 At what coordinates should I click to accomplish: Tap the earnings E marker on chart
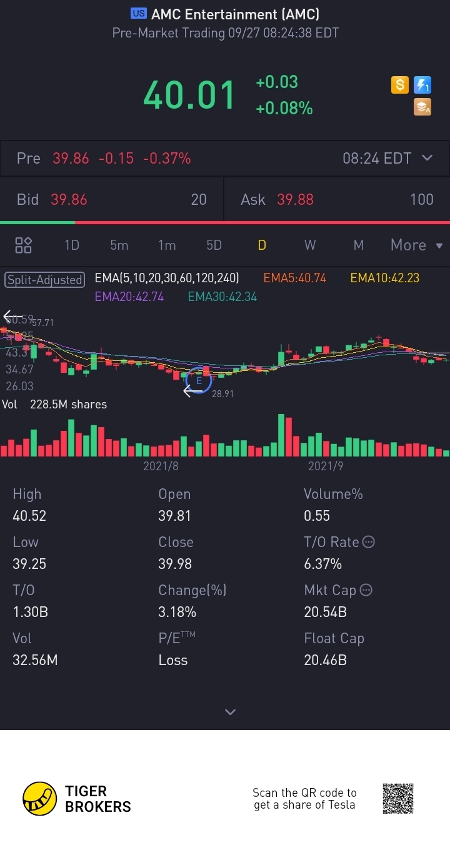point(199,380)
